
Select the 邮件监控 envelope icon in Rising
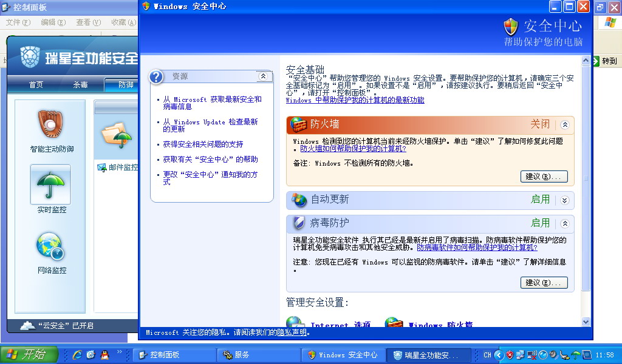coord(102,167)
